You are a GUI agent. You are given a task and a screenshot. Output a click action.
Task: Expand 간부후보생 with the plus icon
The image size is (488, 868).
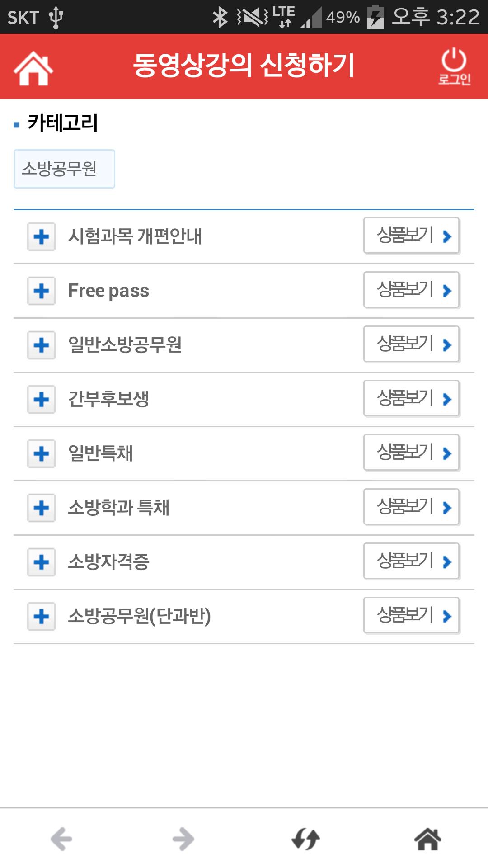42,399
